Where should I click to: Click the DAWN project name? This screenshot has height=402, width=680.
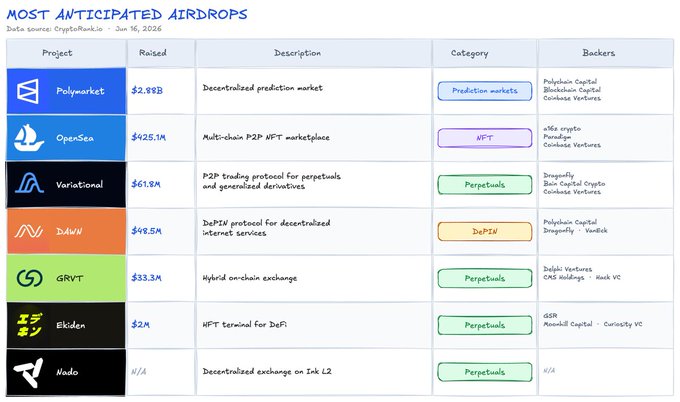(69, 231)
